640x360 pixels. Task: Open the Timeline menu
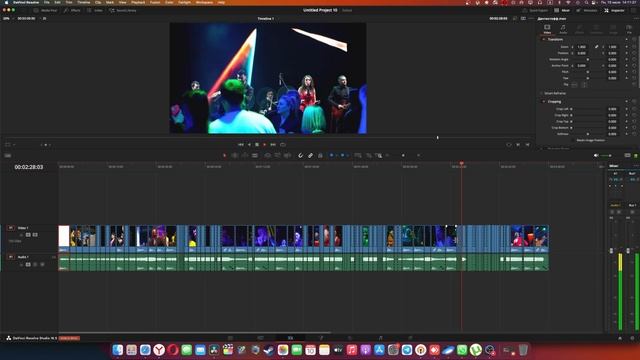click(x=84, y=2)
